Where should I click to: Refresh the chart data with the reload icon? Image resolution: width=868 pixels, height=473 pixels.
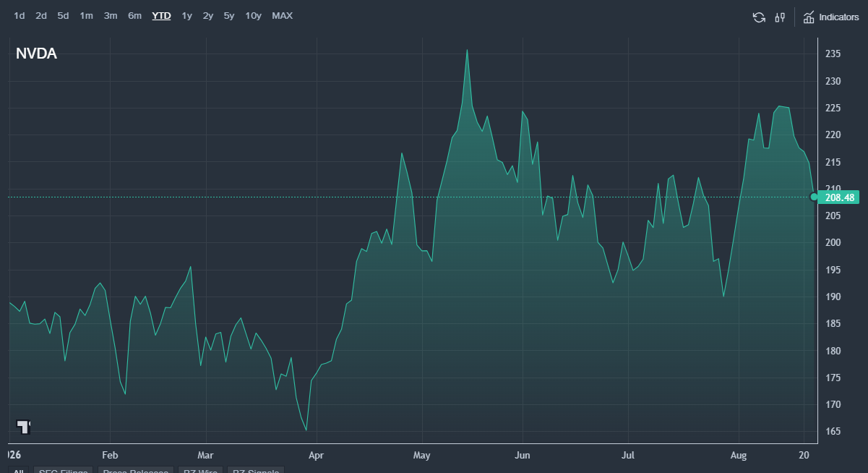pyautogui.click(x=759, y=17)
